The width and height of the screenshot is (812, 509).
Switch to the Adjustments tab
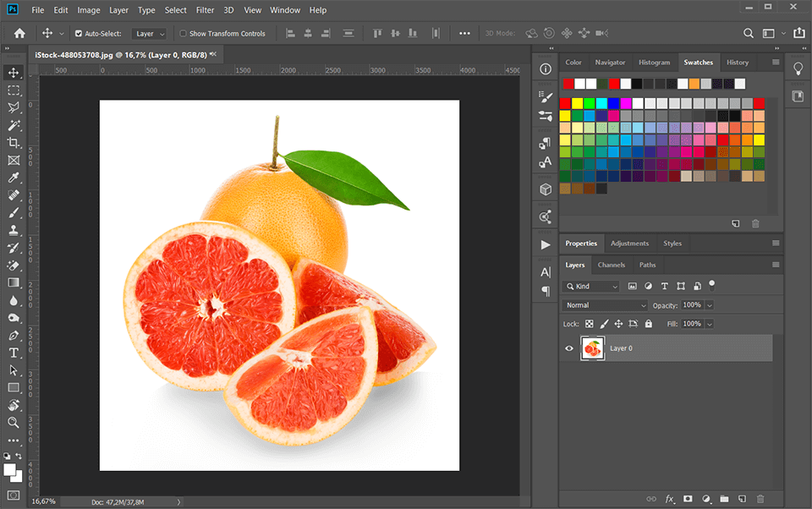point(629,244)
